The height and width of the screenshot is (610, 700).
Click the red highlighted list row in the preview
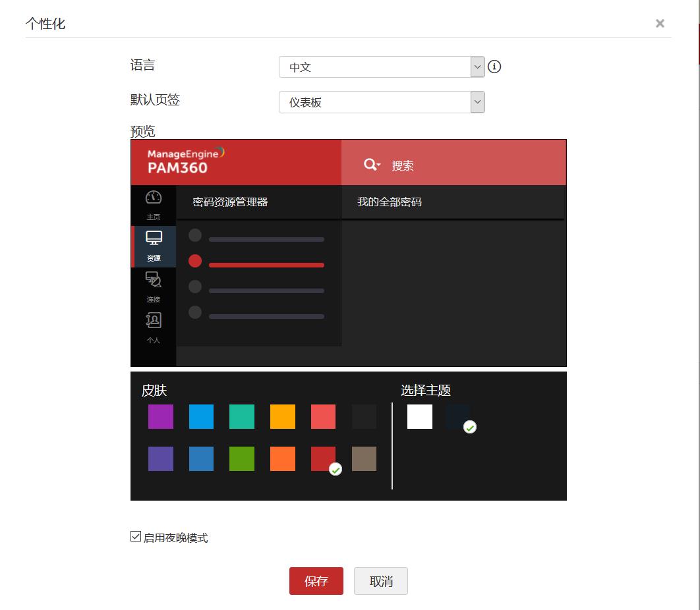click(x=256, y=262)
